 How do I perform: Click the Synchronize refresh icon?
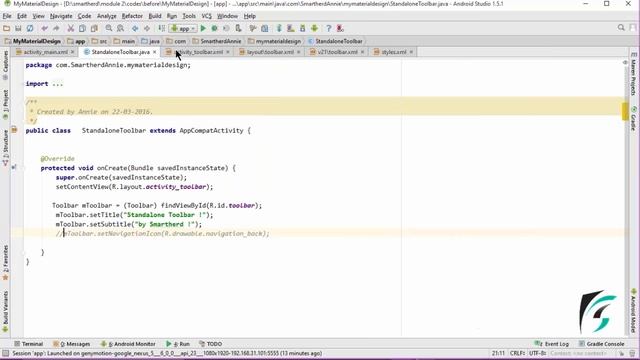pyautogui.click(x=30, y=28)
